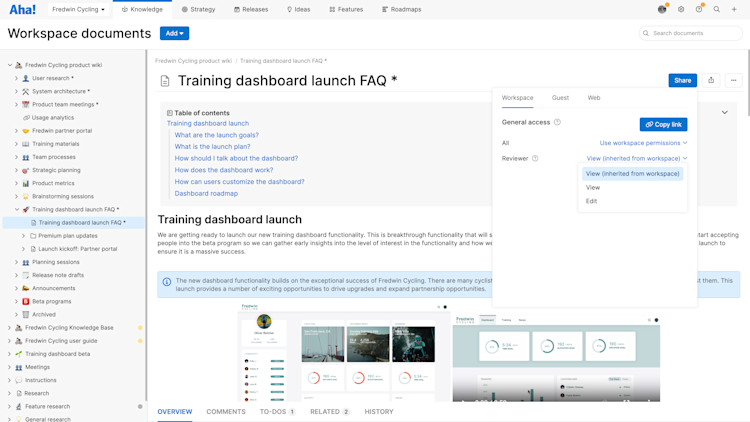The height and width of the screenshot is (422, 750).
Task: Choose plain View permission option
Action: [x=632, y=188]
